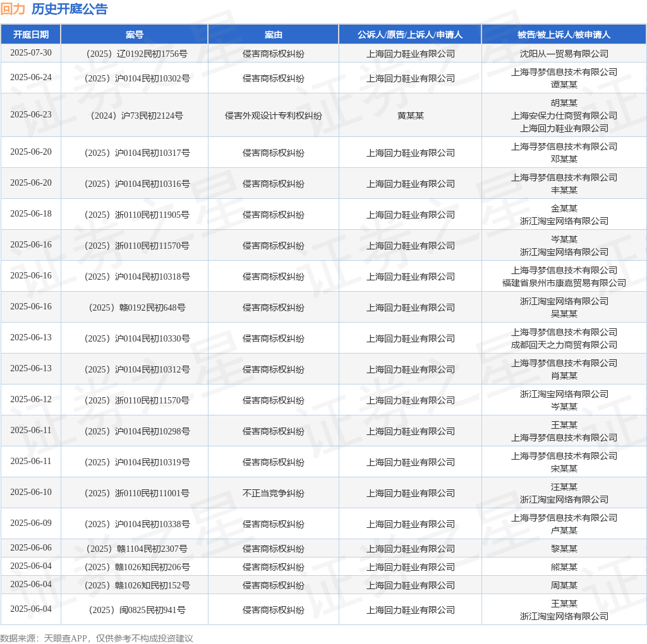Select the date cell 2025-06-10
Screen dimensions: 647x644
[31, 492]
